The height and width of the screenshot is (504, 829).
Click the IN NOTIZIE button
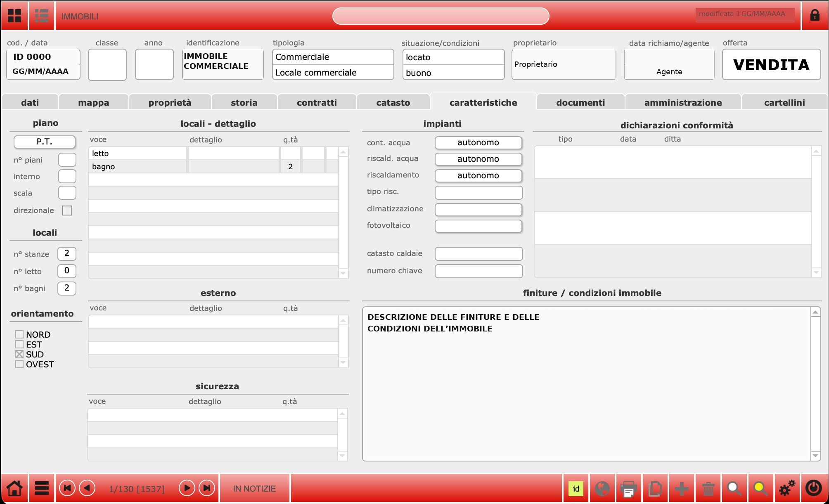point(255,488)
